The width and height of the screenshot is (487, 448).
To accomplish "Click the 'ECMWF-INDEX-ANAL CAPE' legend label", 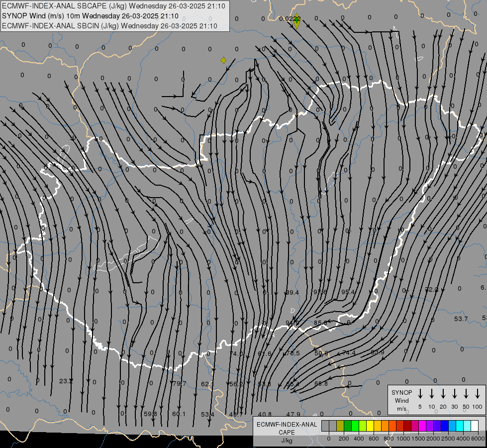I will click(x=287, y=429).
